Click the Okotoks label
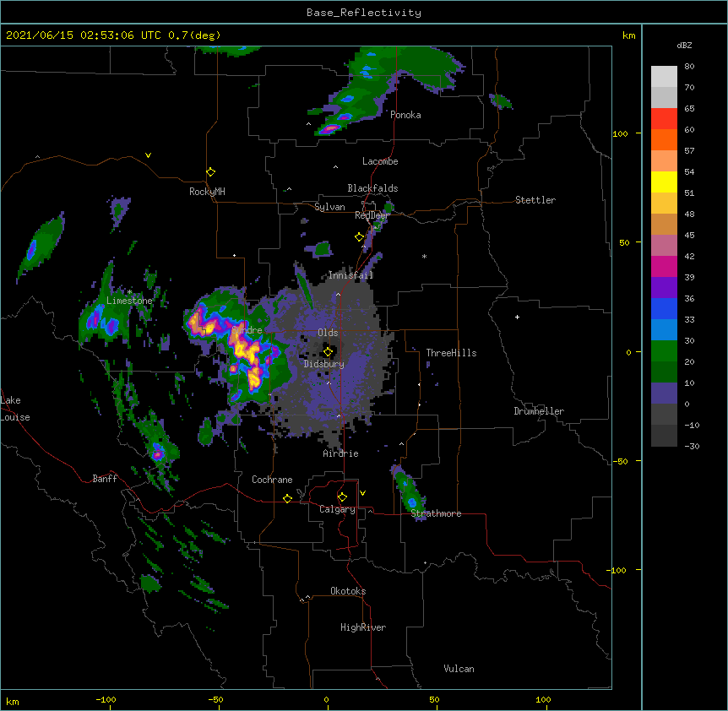 click(348, 591)
